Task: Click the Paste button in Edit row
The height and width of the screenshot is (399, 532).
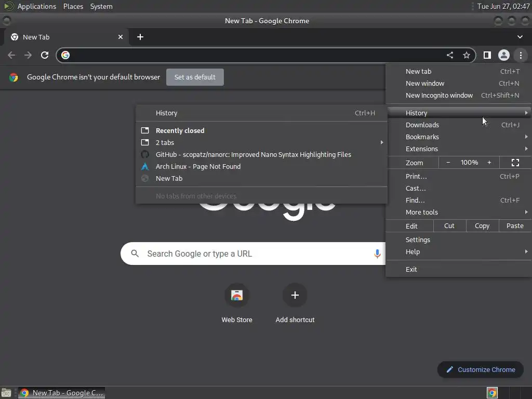Action: pyautogui.click(x=515, y=226)
